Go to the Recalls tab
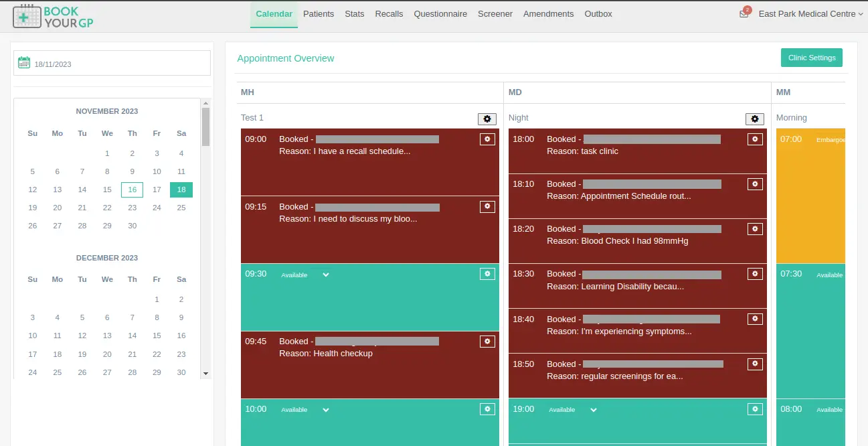868x446 pixels. tap(389, 14)
